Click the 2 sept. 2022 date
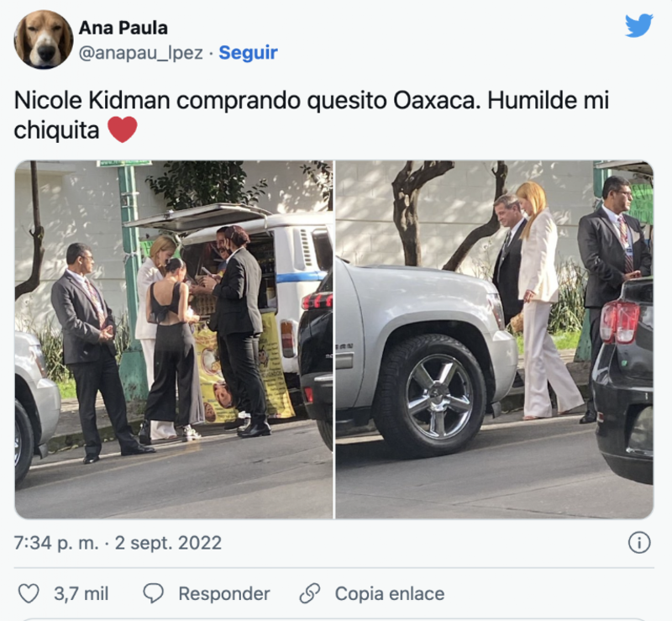The width and height of the screenshot is (672, 621). pos(168,543)
